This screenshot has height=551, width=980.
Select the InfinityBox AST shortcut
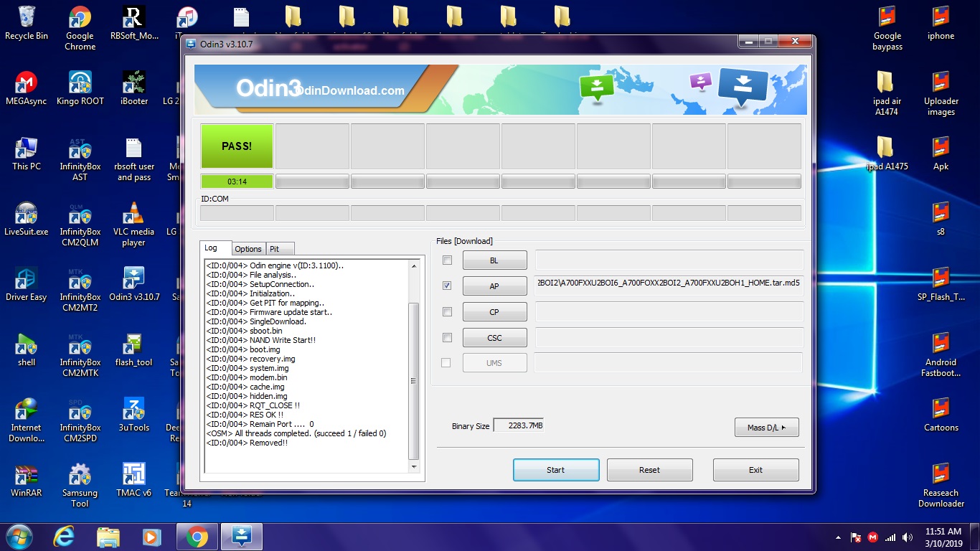click(x=80, y=159)
